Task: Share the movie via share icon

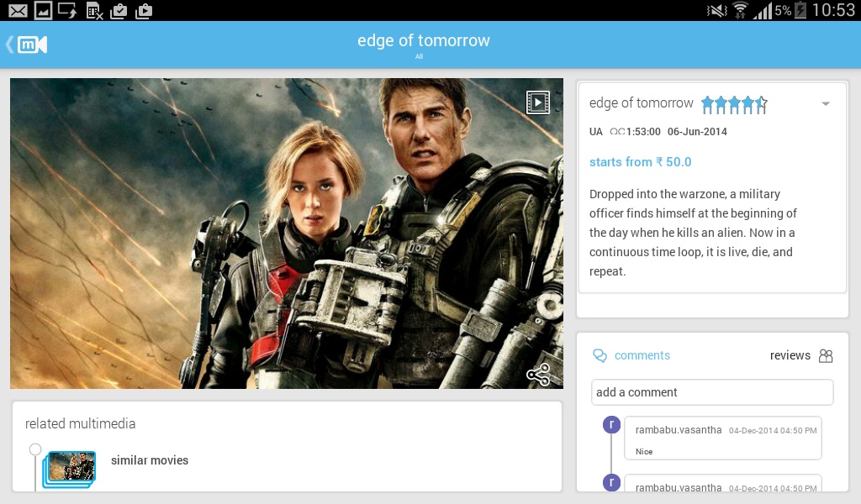Action: point(537,375)
